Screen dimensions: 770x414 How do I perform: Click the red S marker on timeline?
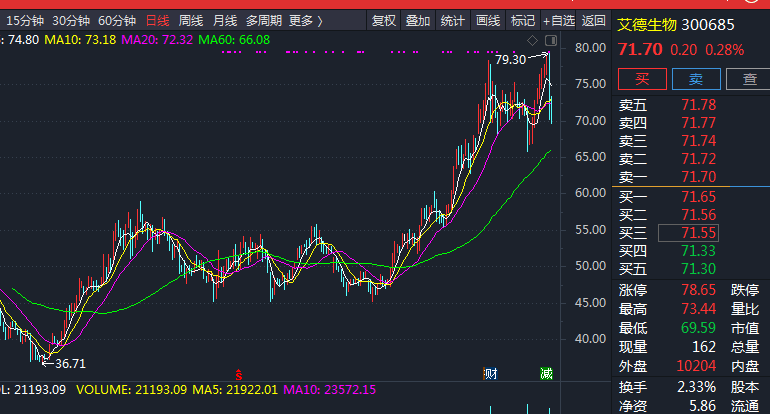click(239, 375)
